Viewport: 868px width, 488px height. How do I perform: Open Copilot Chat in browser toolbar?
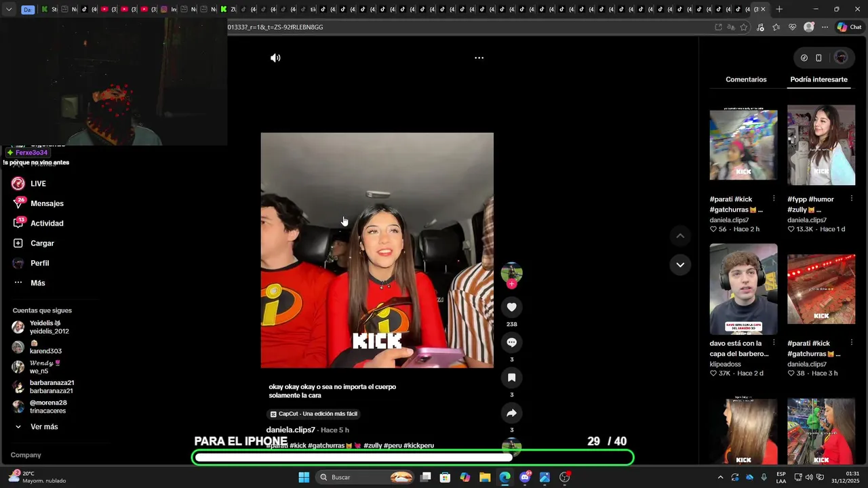(849, 27)
